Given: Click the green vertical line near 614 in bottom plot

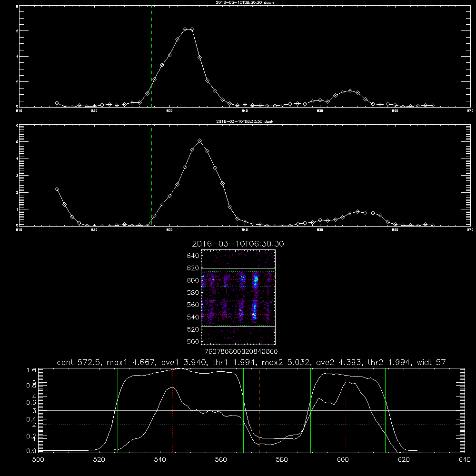Looking at the screenshot, I should (385, 410).
